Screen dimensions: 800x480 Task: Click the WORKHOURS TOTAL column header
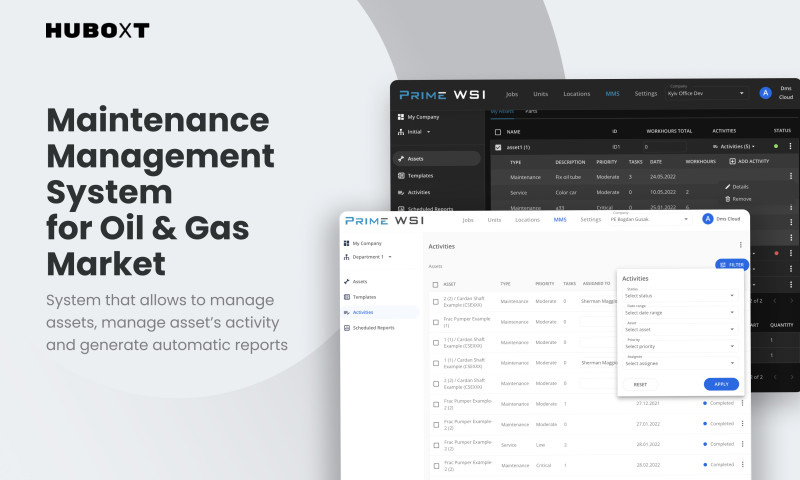[x=669, y=131]
